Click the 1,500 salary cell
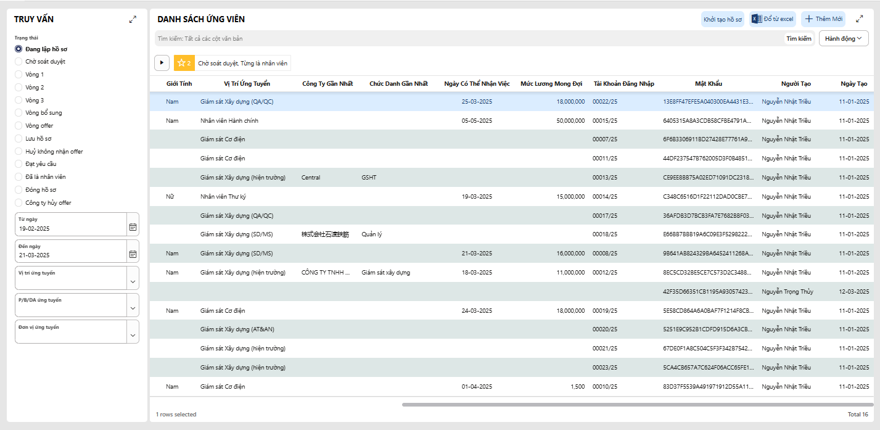The height and width of the screenshot is (430, 880). pyautogui.click(x=578, y=386)
